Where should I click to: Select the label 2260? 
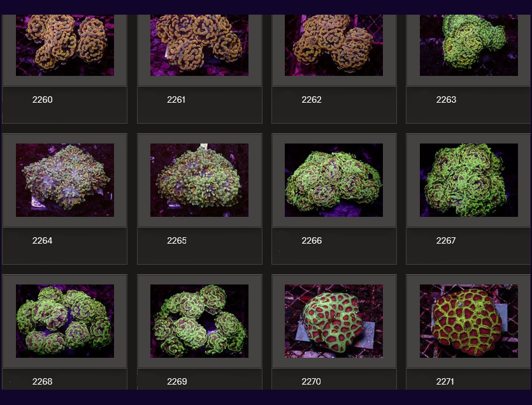click(43, 99)
